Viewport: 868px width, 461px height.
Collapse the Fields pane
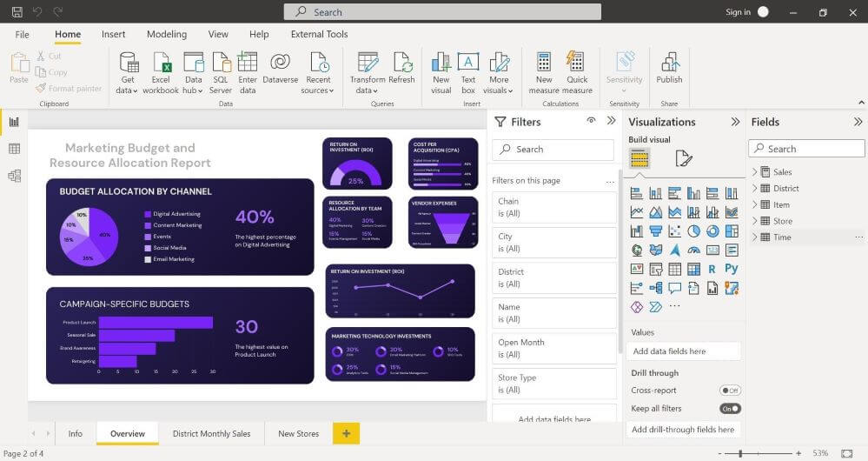tap(858, 122)
